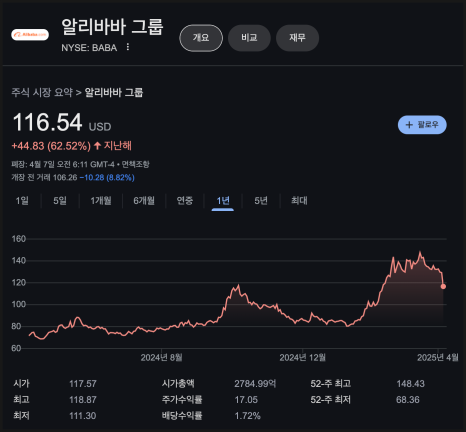Click the 시가 value 117.57
The image size is (466, 432).
point(83,384)
